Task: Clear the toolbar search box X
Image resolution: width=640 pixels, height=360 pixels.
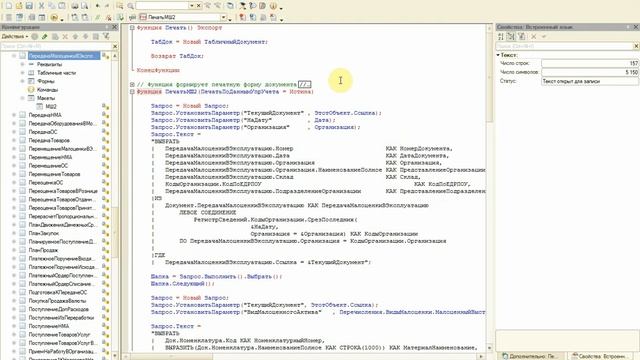Action: coord(198,6)
